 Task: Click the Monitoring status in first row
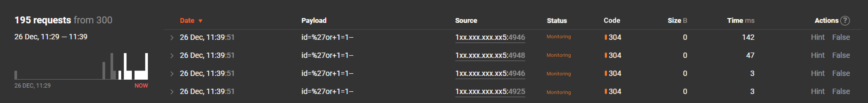[558, 37]
